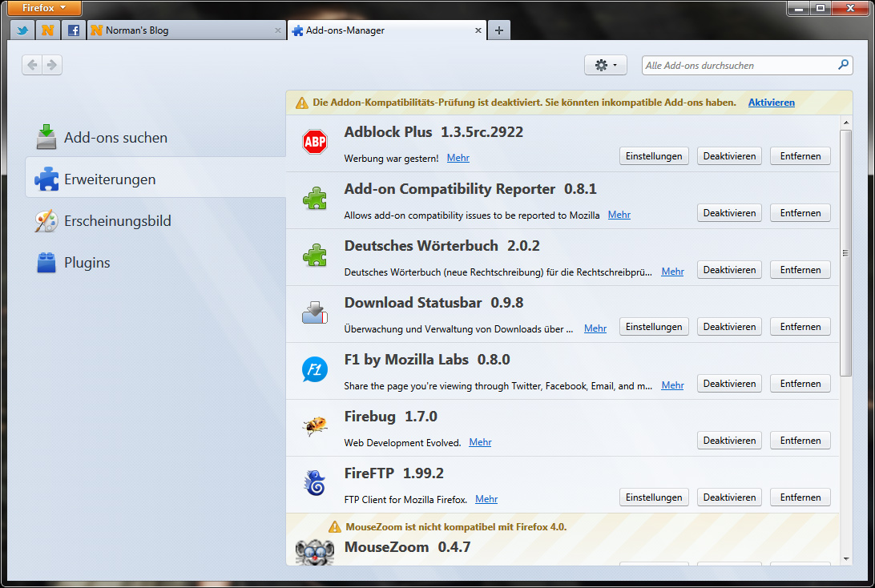The width and height of the screenshot is (875, 588).
Task: Click Aktivieren link in compatibility warning
Action: [771, 102]
